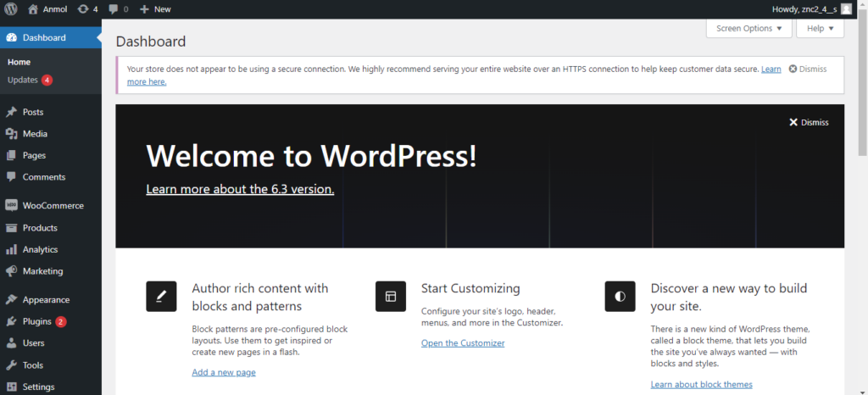Click the Dashboard gauge icon in the sidebar

(x=11, y=37)
